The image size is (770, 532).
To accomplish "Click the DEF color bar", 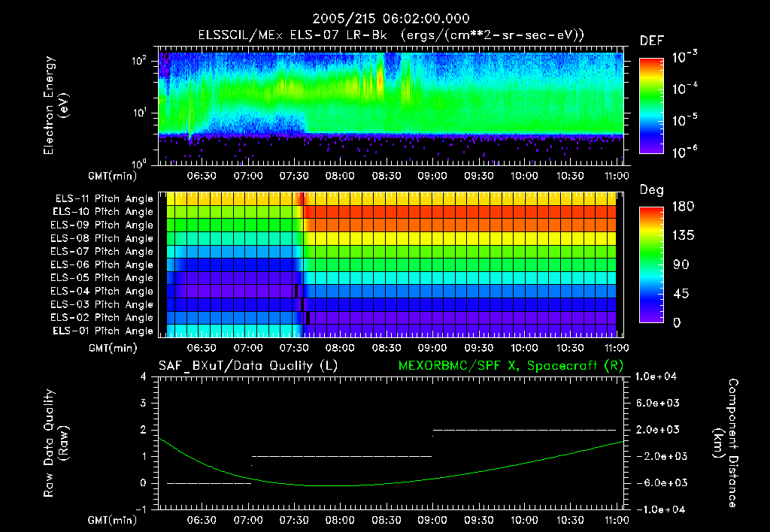I will pyautogui.click(x=651, y=105).
